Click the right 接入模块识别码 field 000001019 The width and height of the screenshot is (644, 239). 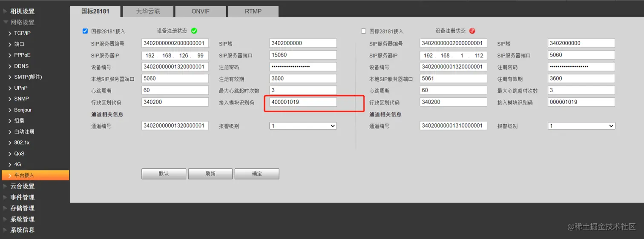click(x=581, y=102)
